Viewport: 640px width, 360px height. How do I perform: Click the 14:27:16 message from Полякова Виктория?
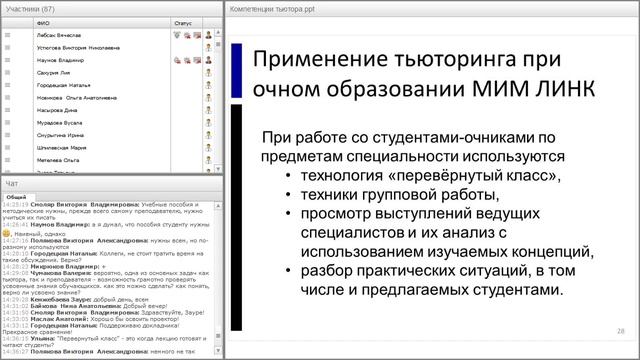[x=105, y=244]
